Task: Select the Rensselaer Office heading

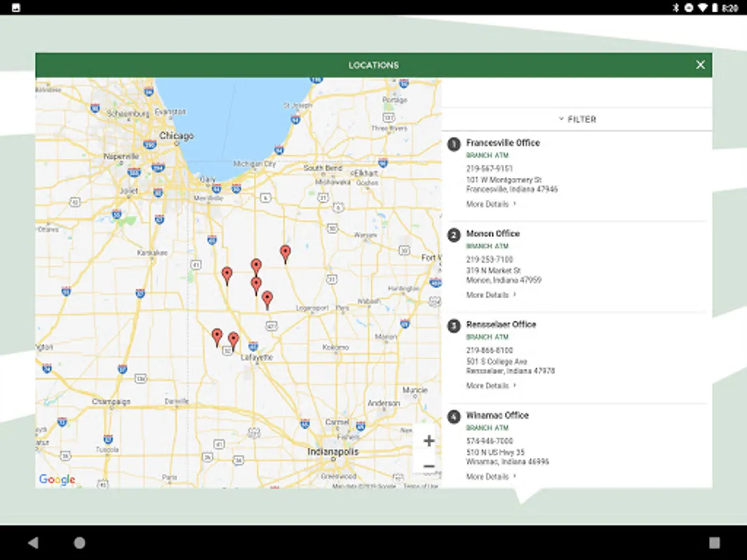Action: point(500,324)
